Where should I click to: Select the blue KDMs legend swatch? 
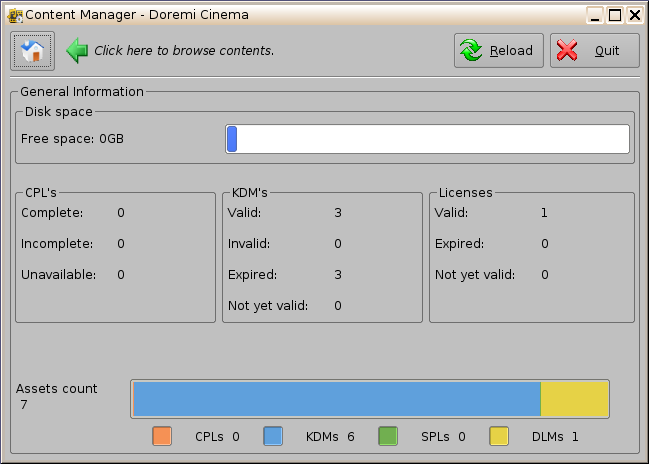point(273,436)
